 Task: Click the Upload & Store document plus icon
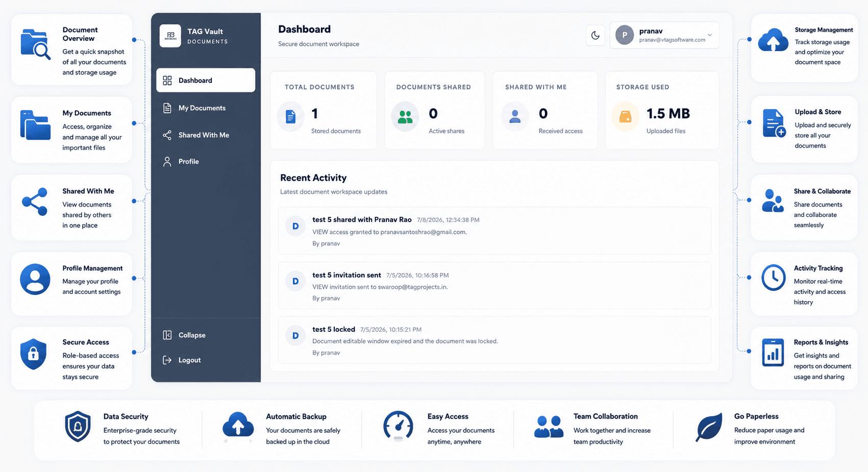(774, 123)
